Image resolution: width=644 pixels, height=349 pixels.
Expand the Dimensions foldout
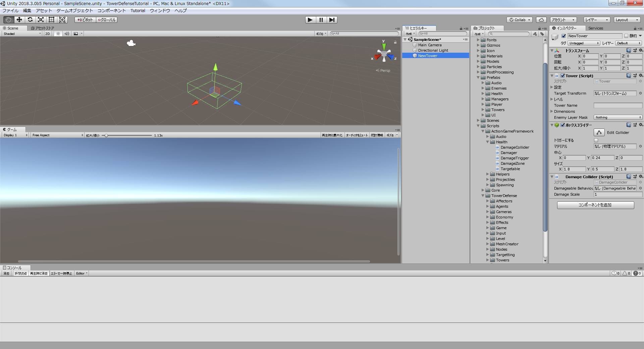coord(552,111)
